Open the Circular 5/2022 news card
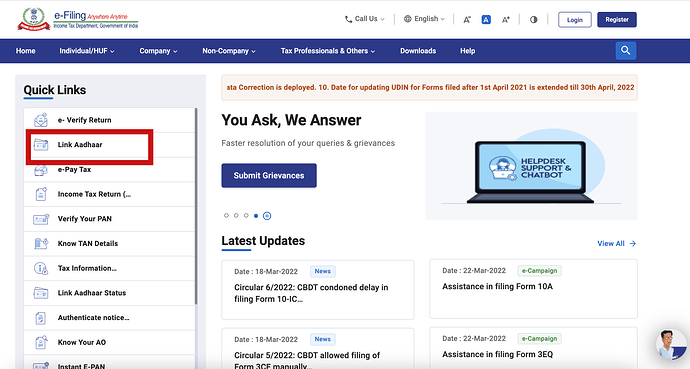Viewport: 690px width, 369px height. pyautogui.click(x=318, y=348)
